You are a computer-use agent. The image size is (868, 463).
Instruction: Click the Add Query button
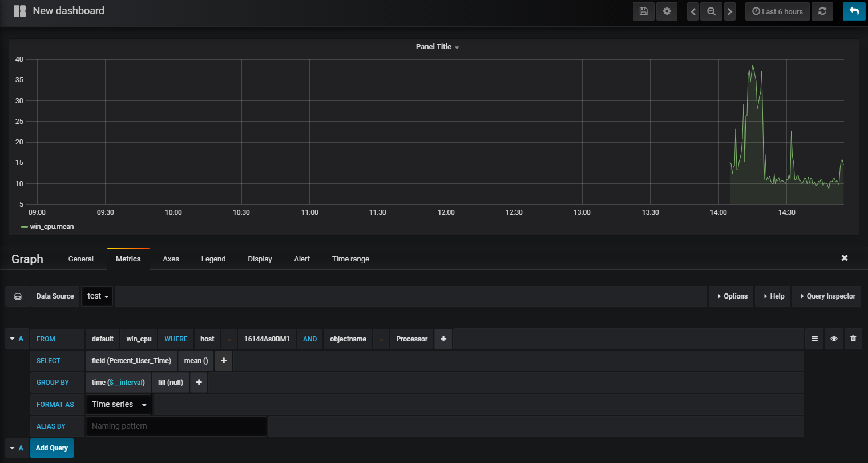tap(52, 448)
